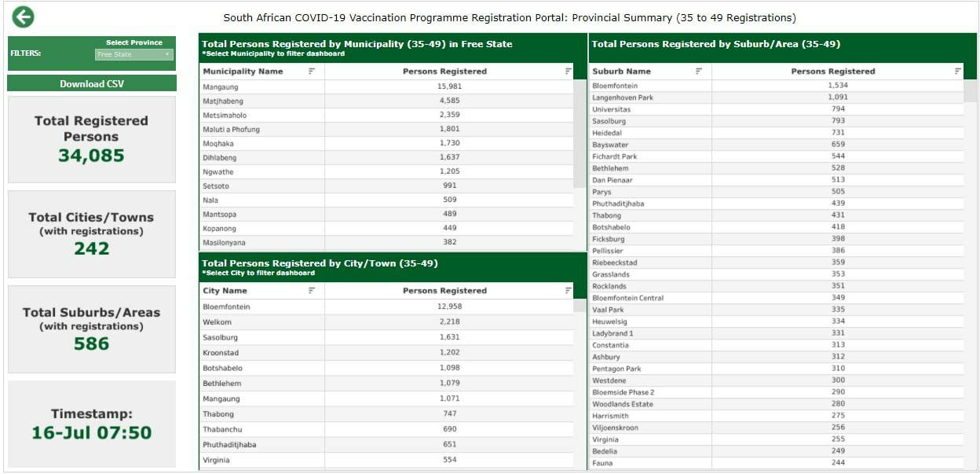Image resolution: width=980 pixels, height=474 pixels.
Task: Sort municipality Persons Registered column icon
Action: 568,72
